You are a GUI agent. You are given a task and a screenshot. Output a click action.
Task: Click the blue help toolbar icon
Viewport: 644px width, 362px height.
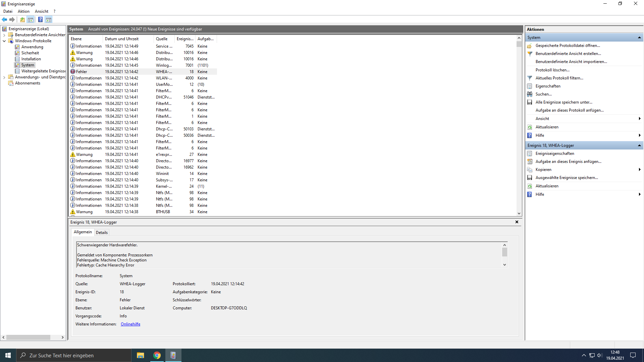point(40,19)
